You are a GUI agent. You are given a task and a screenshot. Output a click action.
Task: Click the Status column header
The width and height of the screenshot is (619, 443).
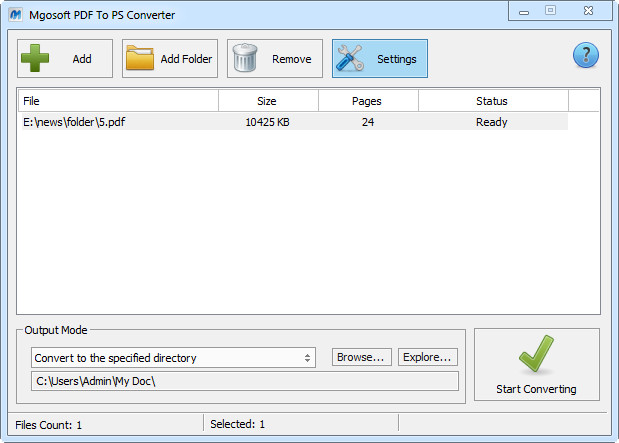pyautogui.click(x=491, y=101)
